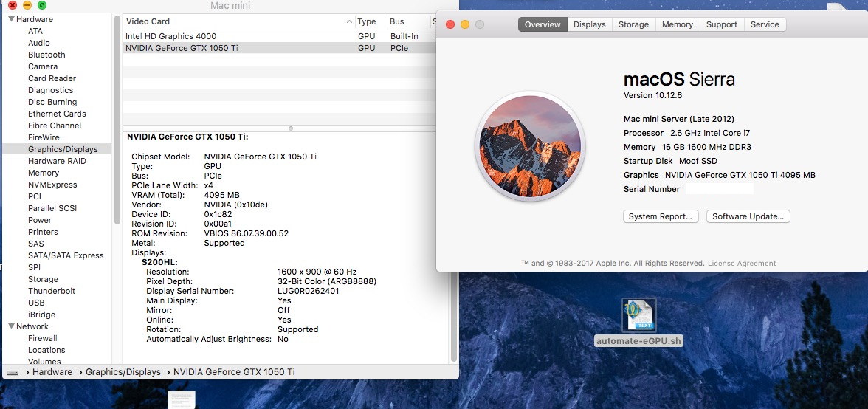Select Hardware RAID in sidebar
This screenshot has height=409, width=868.
point(57,161)
